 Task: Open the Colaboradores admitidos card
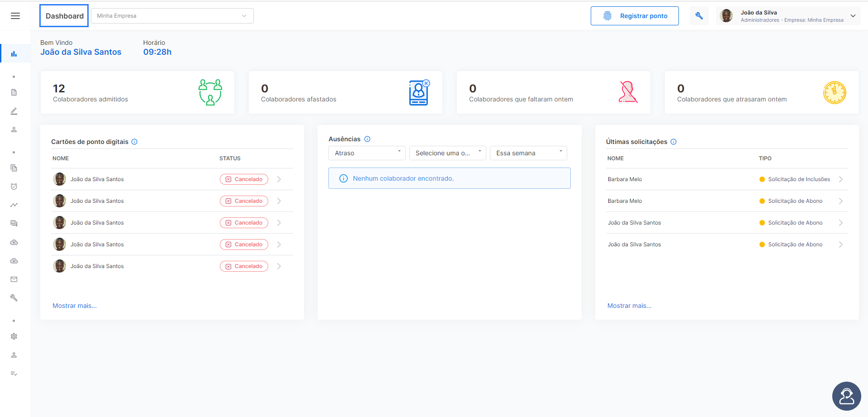coord(138,92)
